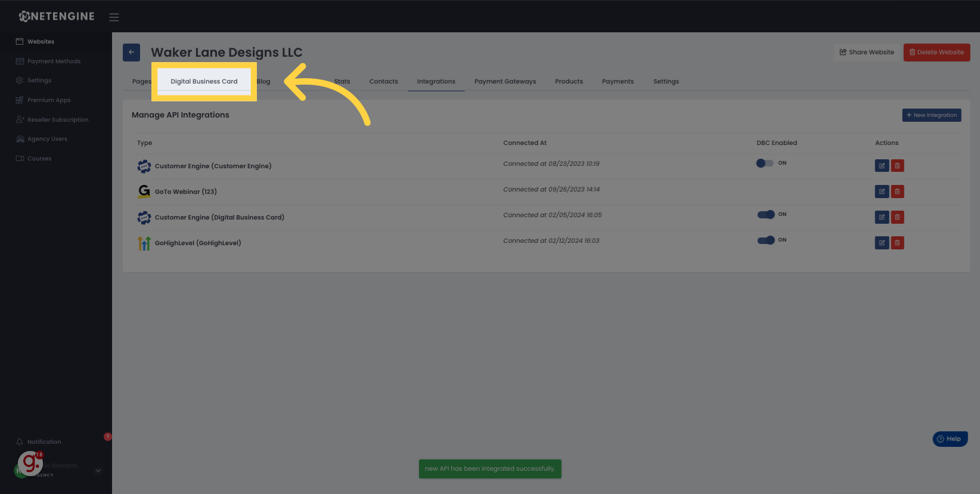Viewport: 980px width, 494px height.
Task: Expand the user account chevron
Action: point(98,470)
